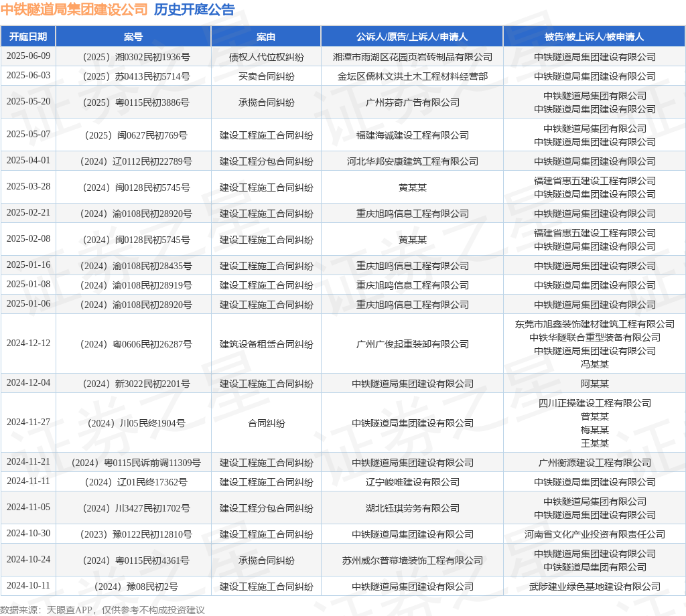The height and width of the screenshot is (616, 686).
Task: Click plaintiff 湘潭市雨湖区花园页岩砖制品有限公司
Action: (x=412, y=58)
